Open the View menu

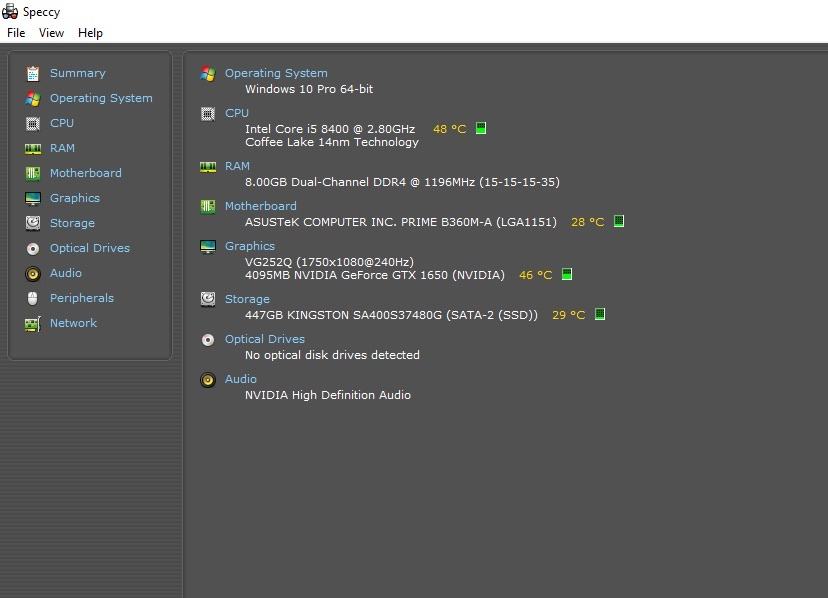[51, 33]
